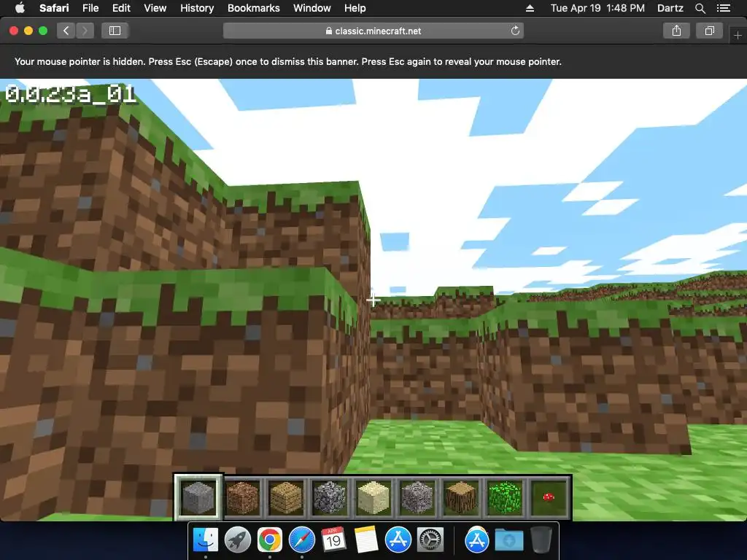Click the crosshair in the game view
This screenshot has height=560, width=747.
pyautogui.click(x=373, y=300)
